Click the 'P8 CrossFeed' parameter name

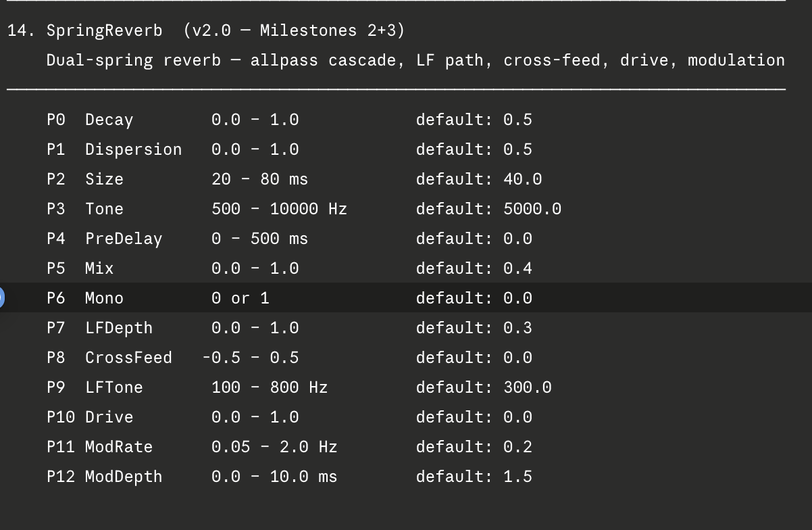109,358
